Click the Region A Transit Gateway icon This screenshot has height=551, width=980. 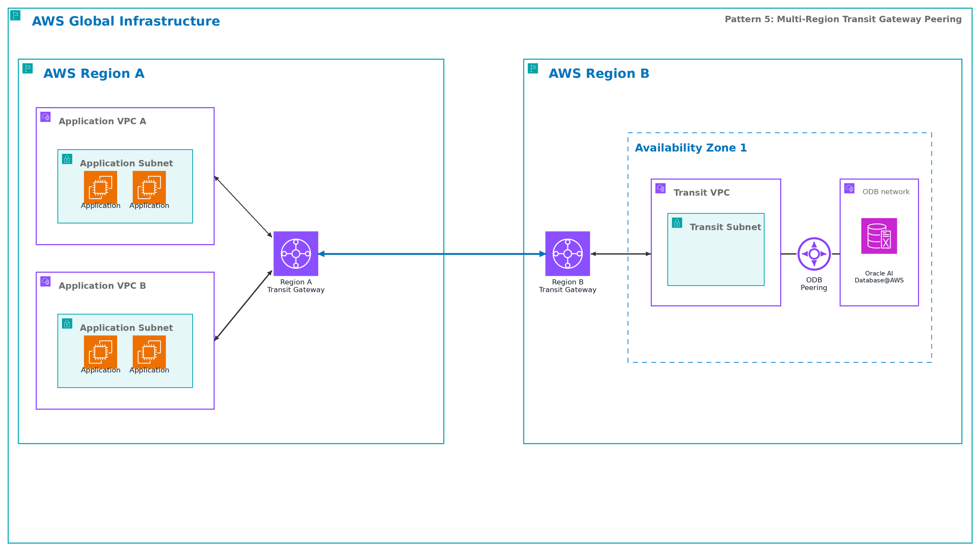(x=296, y=253)
